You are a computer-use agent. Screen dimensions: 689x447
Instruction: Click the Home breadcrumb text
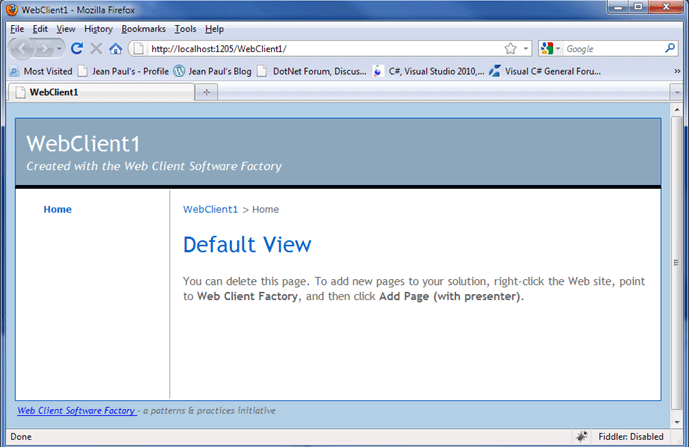click(265, 209)
